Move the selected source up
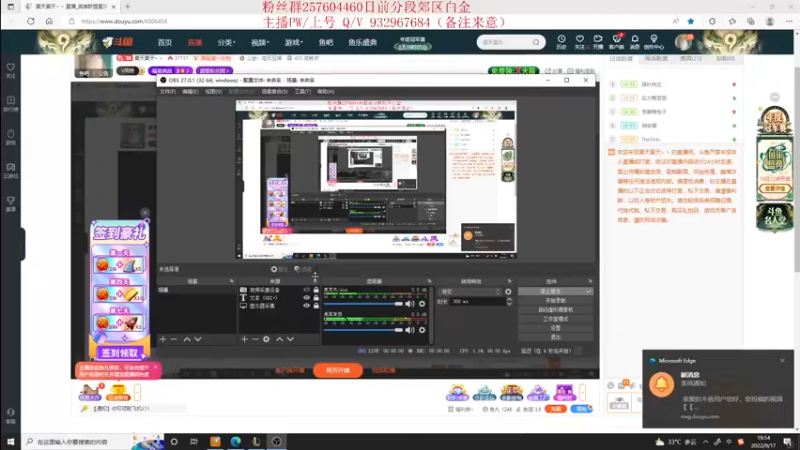 279,339
